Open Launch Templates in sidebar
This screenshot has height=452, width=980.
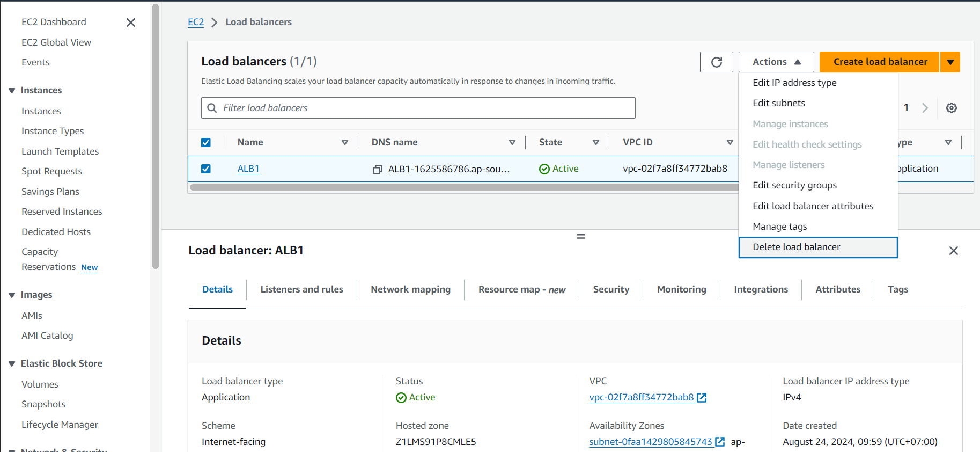pyautogui.click(x=60, y=151)
